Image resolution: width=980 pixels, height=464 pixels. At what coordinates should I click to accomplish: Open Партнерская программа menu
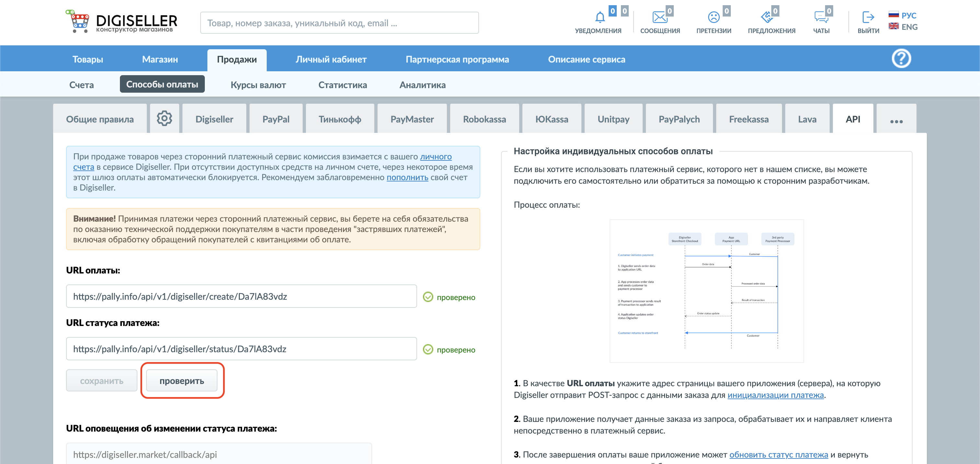[457, 59]
